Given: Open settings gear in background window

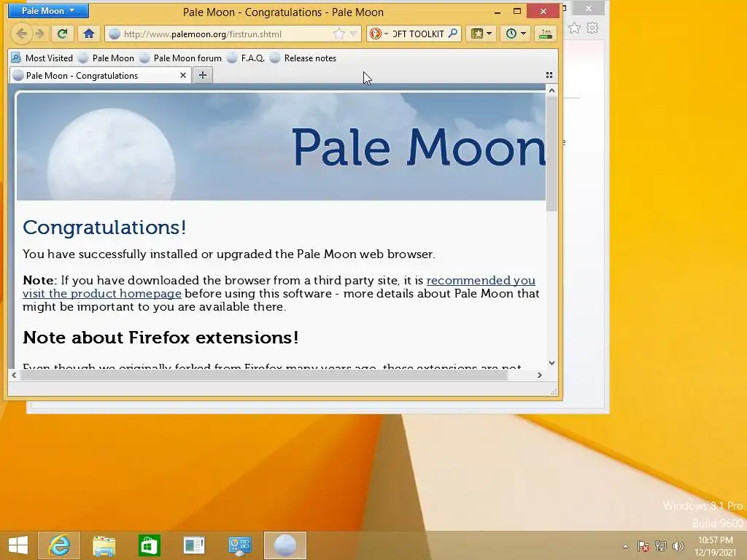Looking at the screenshot, I should point(592,28).
